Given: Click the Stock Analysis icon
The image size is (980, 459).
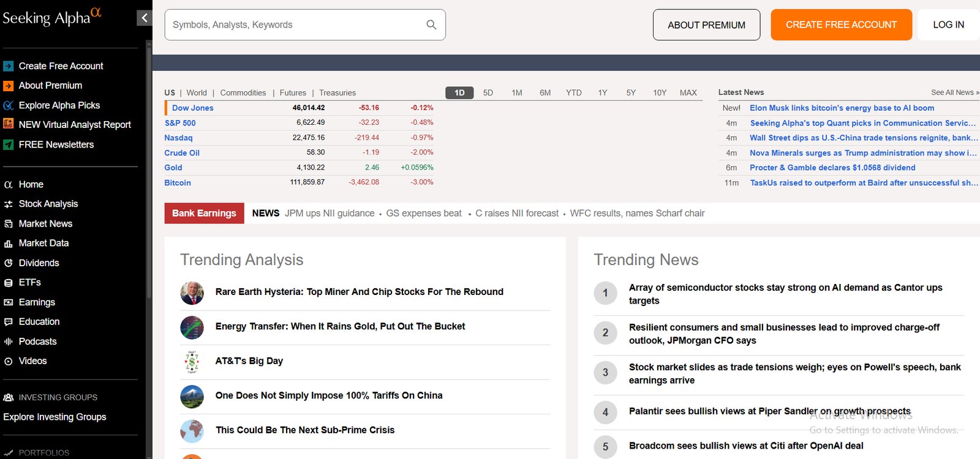Looking at the screenshot, I should (9, 204).
